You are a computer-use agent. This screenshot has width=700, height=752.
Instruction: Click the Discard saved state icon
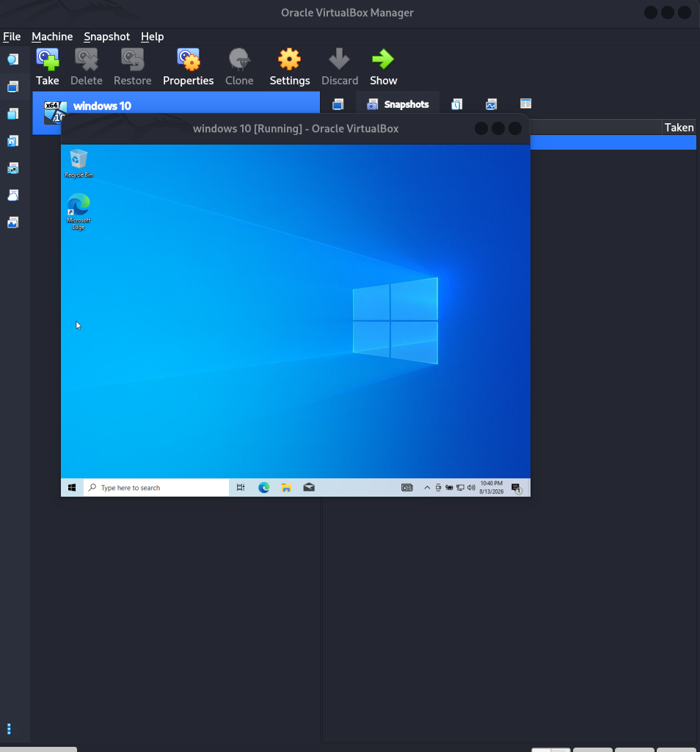pos(339,59)
